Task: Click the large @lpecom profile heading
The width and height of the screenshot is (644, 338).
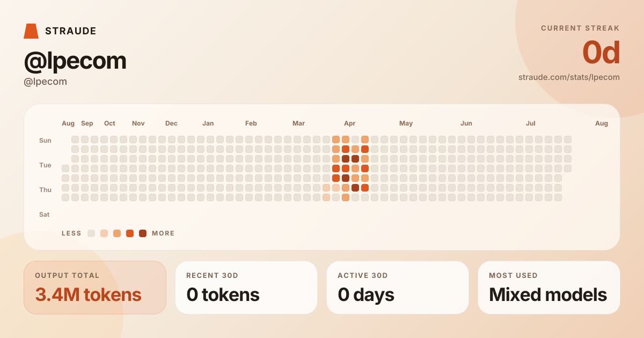Action: pos(75,61)
